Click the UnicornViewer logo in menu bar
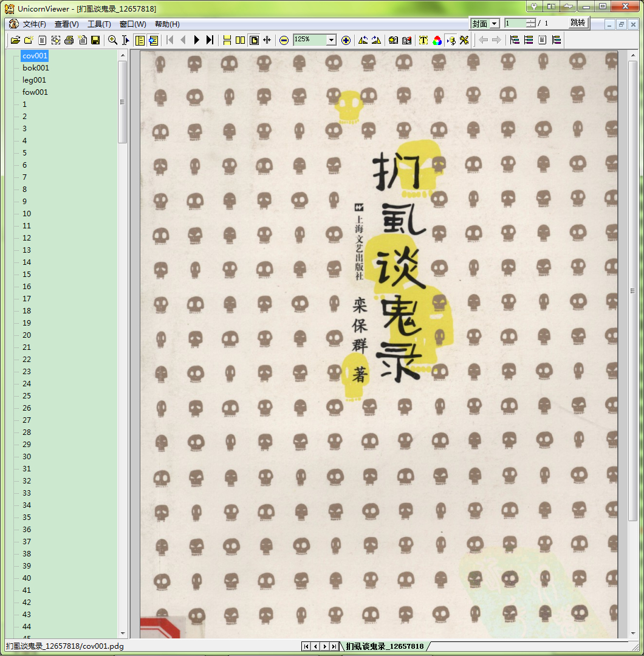Viewport: 644px width, 656px height. [14, 24]
